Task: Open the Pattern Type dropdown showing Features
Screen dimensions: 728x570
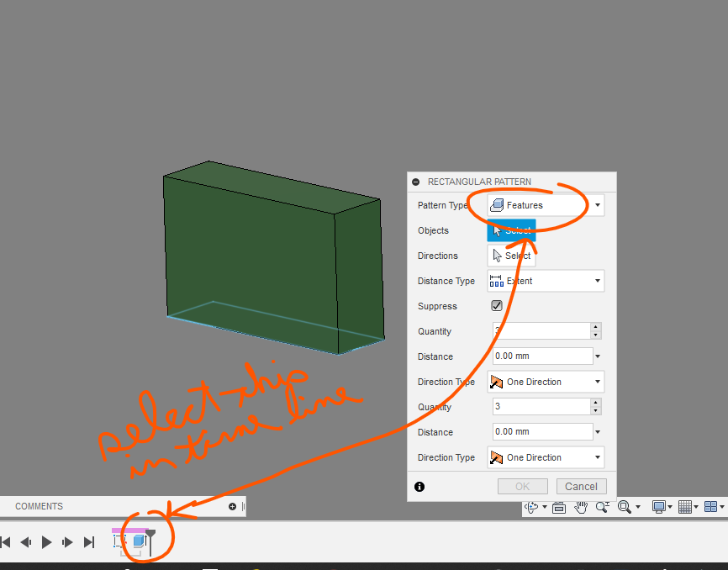Action: click(546, 205)
